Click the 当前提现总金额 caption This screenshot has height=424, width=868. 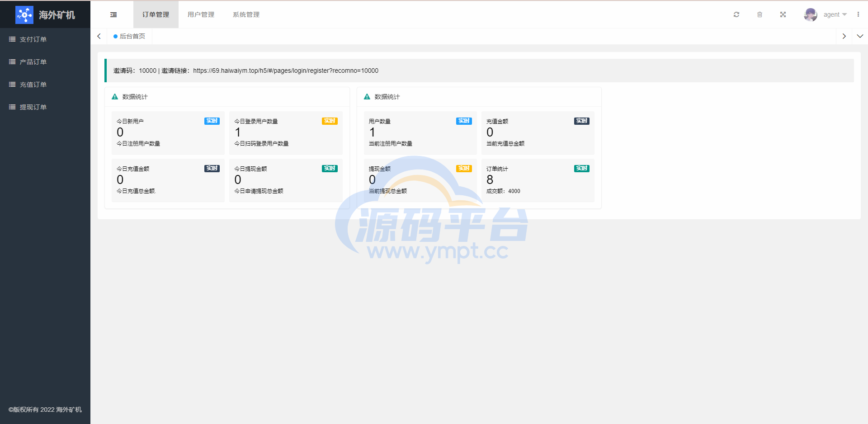point(388,191)
